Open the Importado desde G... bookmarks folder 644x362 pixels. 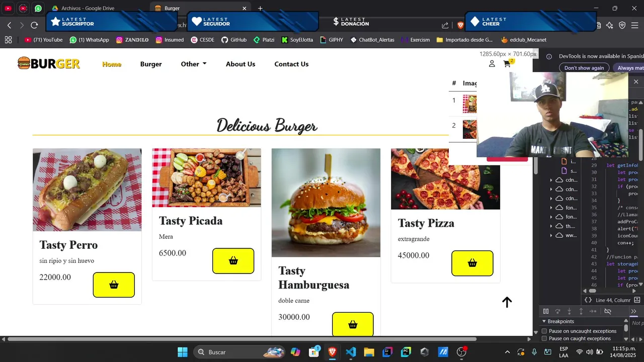[464, 40]
